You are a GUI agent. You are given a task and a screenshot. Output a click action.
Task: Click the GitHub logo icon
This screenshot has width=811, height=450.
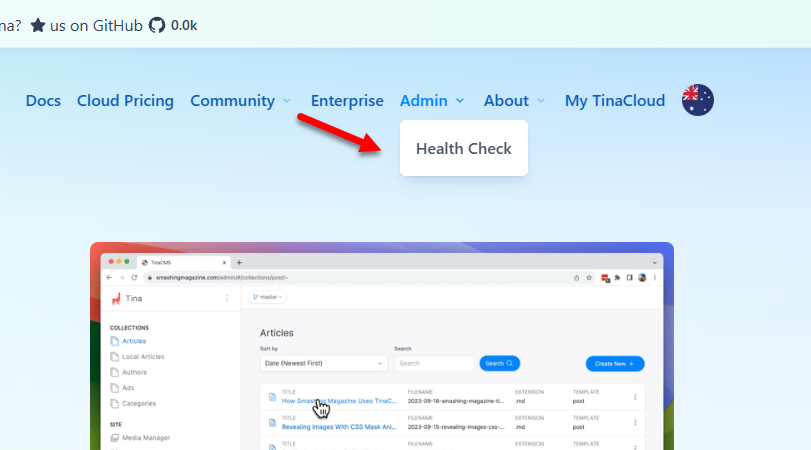coord(157,25)
